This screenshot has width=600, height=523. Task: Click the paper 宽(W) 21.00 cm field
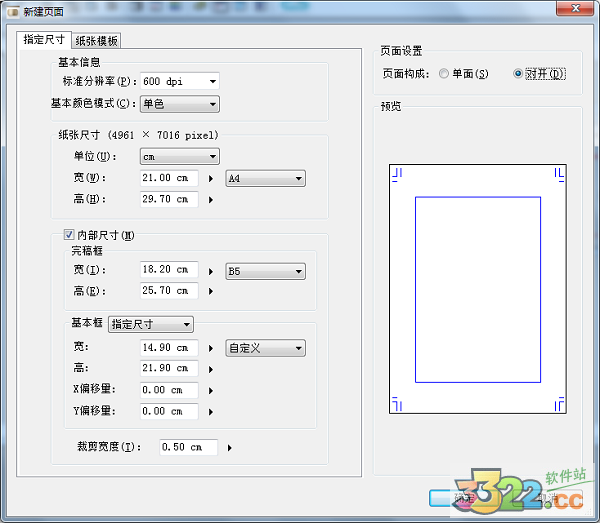click(x=169, y=178)
